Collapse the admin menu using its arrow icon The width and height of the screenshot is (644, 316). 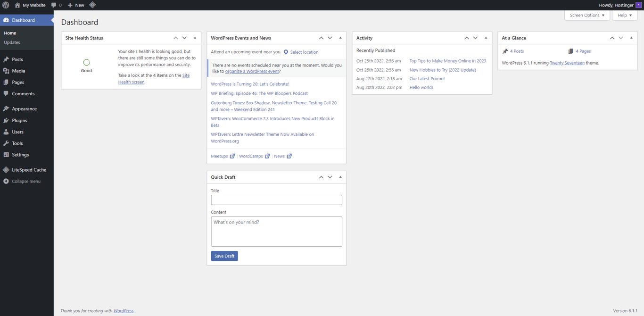click(6, 181)
